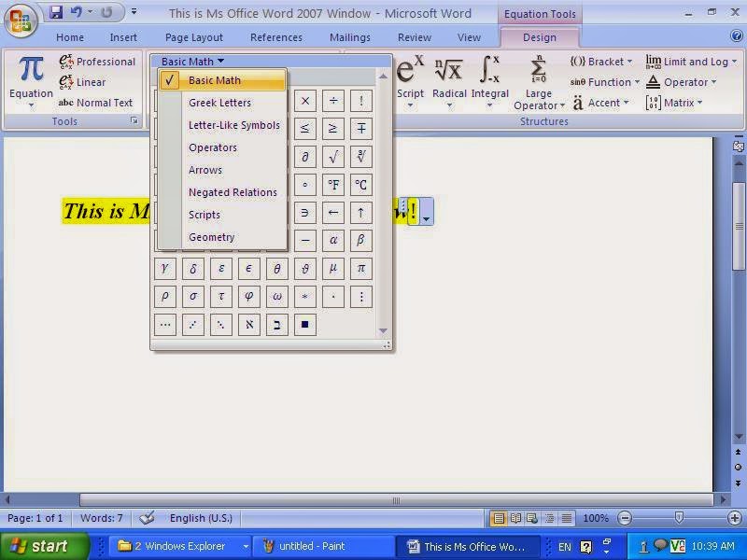747x560 pixels.
Task: Select the checked Basic Math option
Action: coord(222,80)
